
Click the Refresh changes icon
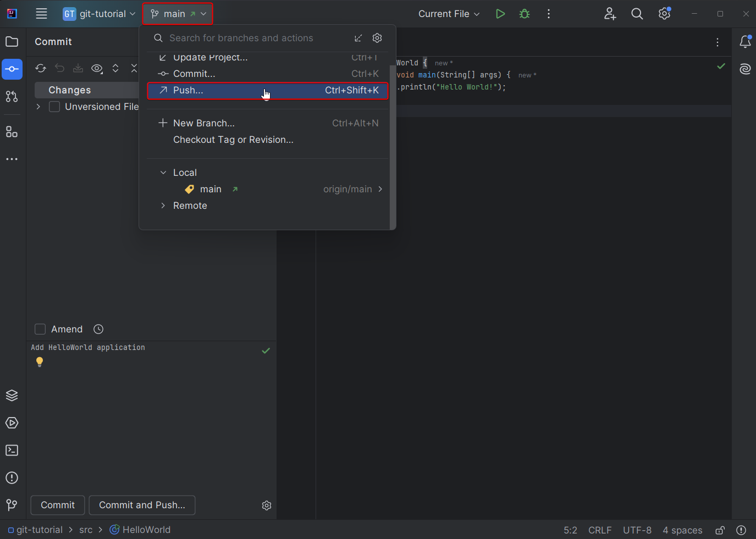[41, 68]
